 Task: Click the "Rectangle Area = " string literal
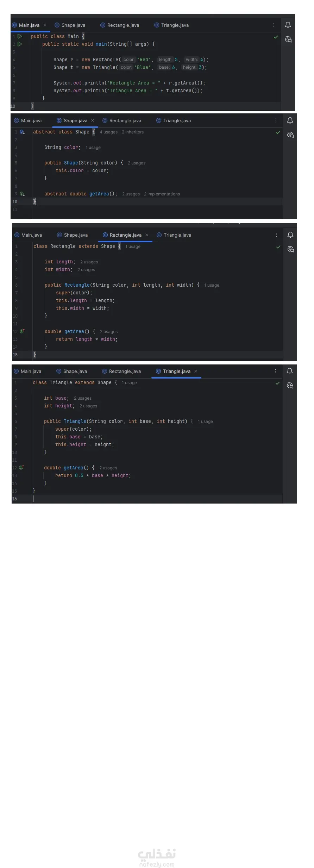[x=134, y=83]
